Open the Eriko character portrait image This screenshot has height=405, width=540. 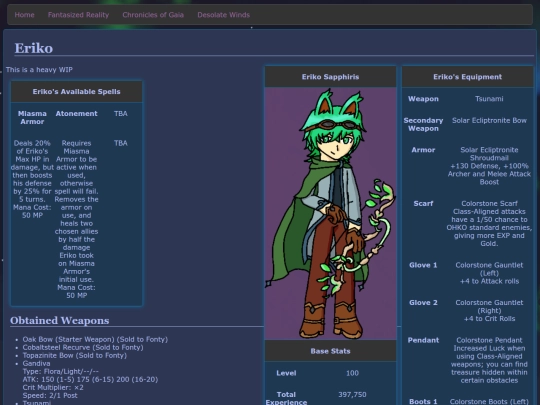pyautogui.click(x=330, y=214)
